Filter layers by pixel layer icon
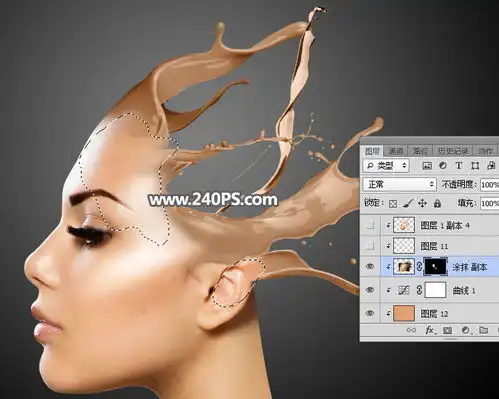This screenshot has height=399, width=499. 427,165
